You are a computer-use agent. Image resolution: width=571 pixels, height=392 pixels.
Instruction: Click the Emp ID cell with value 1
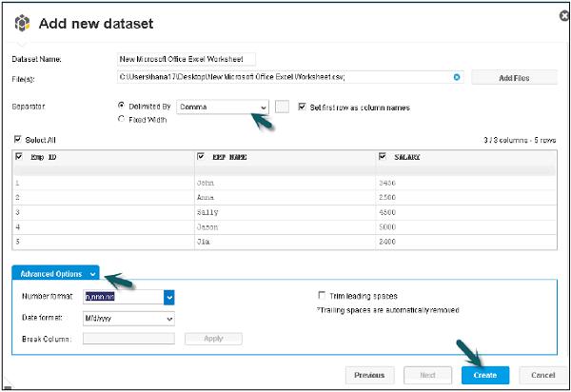pyautogui.click(x=104, y=183)
